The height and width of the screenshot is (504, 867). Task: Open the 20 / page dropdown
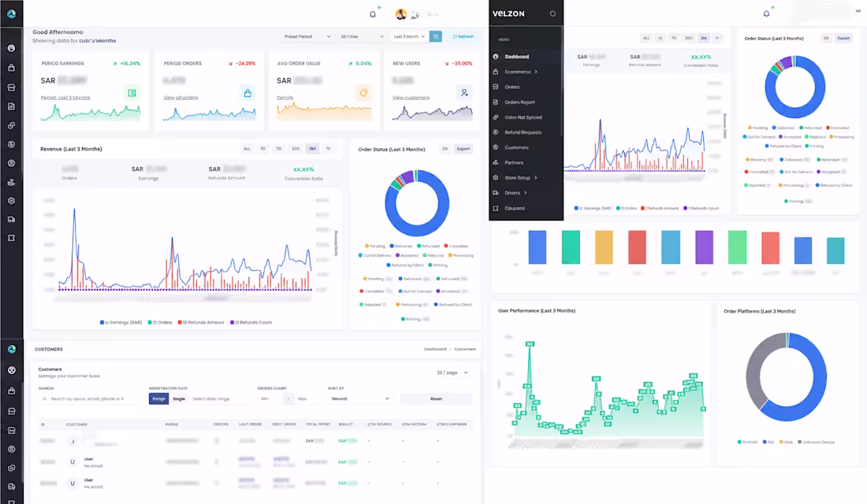(x=452, y=372)
